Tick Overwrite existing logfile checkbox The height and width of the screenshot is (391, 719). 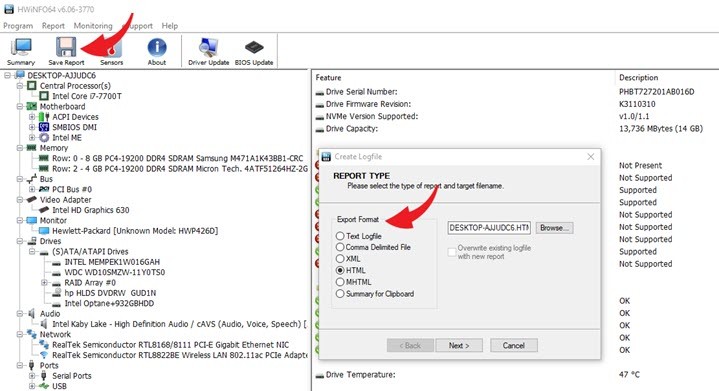click(452, 252)
